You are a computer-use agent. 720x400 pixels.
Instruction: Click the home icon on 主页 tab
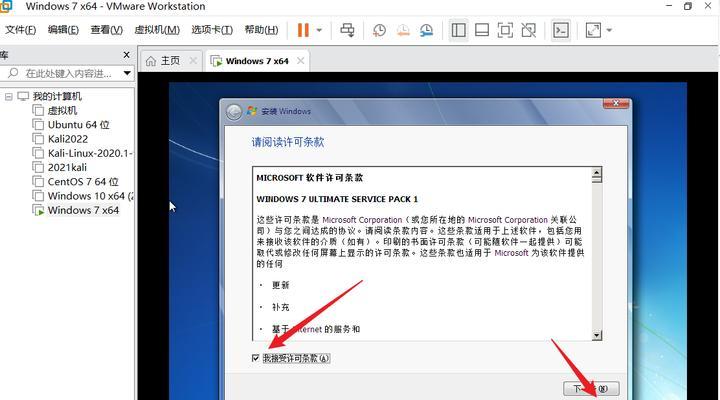coord(151,61)
